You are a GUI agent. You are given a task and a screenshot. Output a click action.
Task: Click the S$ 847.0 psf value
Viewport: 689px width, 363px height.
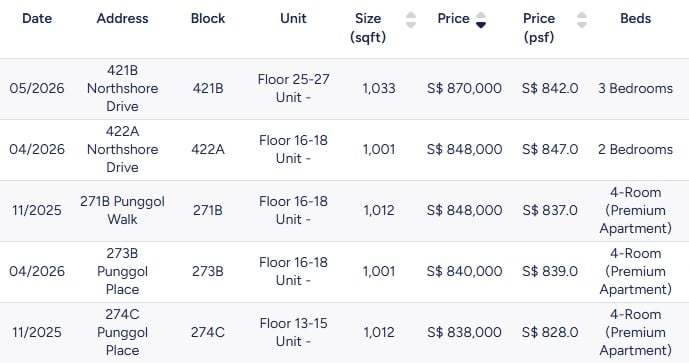pos(550,149)
